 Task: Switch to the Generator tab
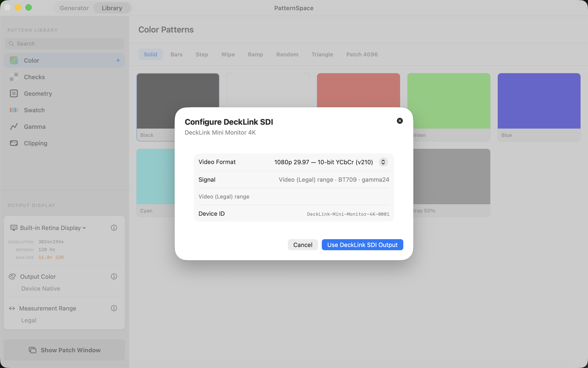click(x=74, y=8)
